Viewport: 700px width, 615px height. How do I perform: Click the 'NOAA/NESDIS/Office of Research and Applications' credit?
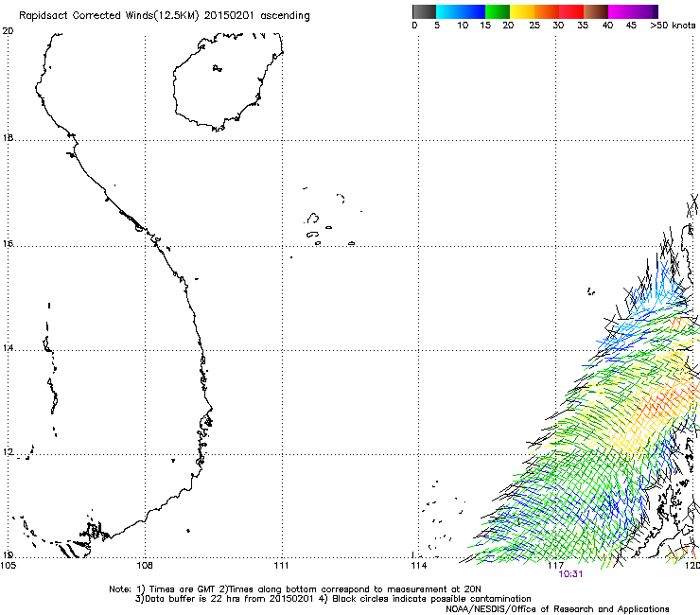(557, 609)
